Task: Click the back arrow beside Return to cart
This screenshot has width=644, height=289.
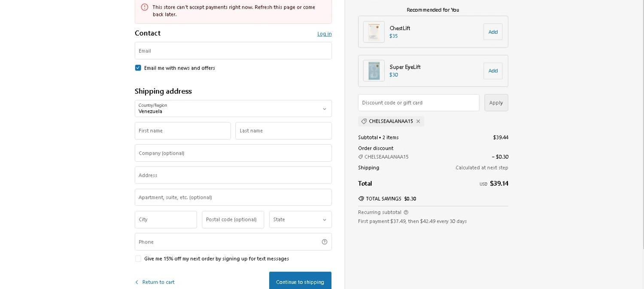Action: tap(137, 282)
